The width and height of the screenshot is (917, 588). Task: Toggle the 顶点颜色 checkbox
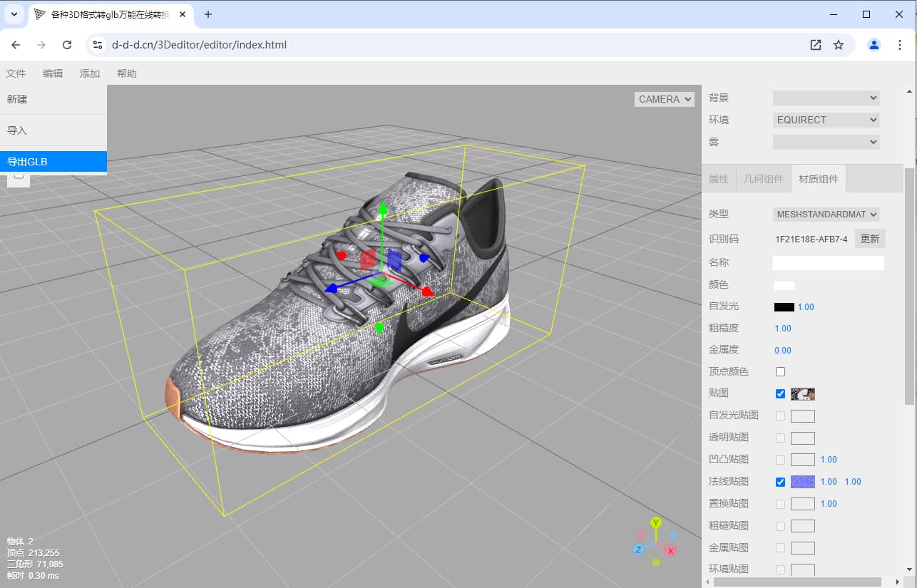point(780,371)
